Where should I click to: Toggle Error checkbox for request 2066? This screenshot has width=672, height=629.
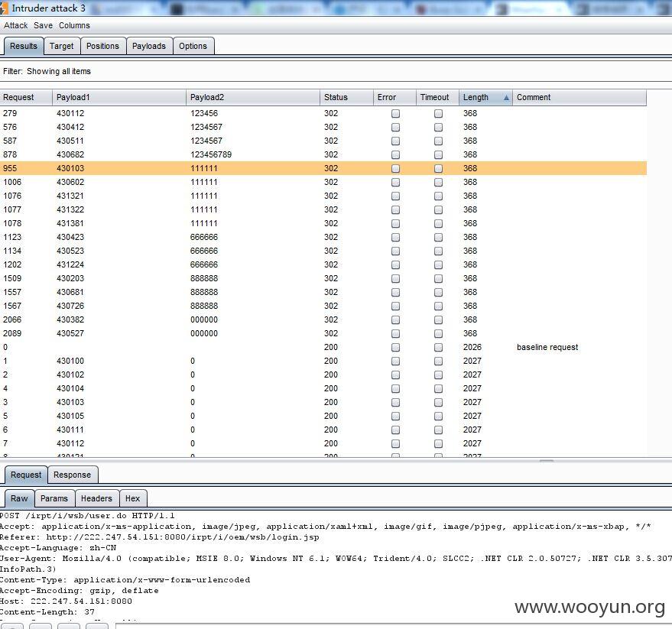click(395, 319)
